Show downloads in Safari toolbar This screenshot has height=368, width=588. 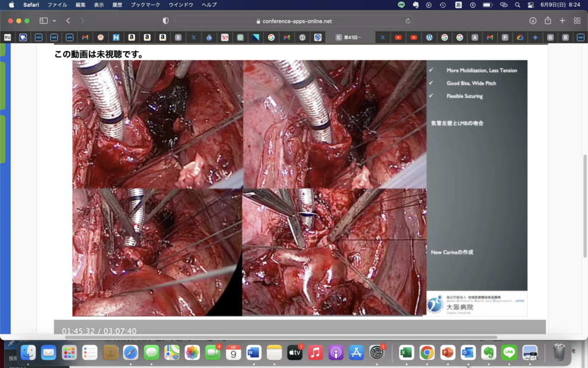533,21
